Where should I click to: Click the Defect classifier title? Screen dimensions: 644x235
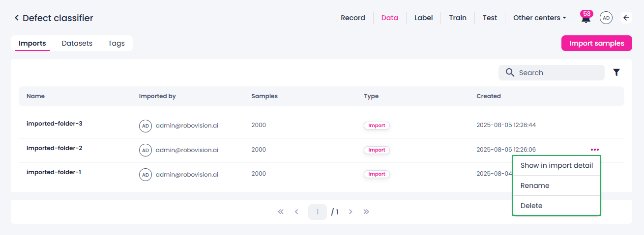click(58, 18)
